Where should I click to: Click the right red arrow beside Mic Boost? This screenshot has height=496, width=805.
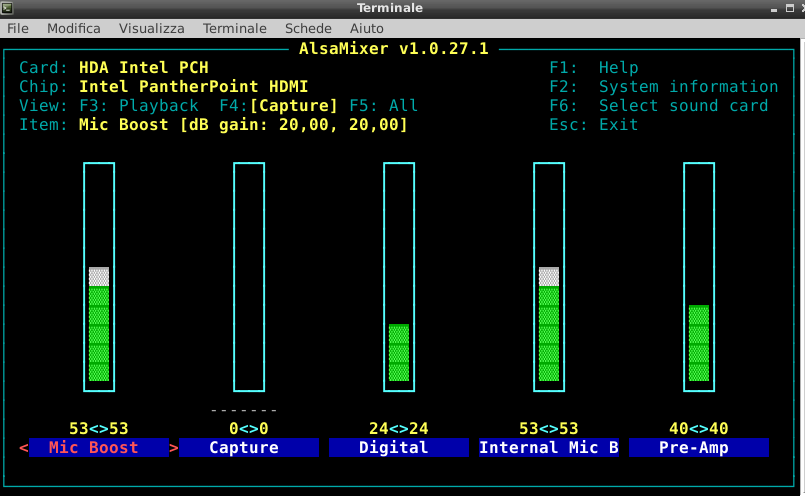174,448
